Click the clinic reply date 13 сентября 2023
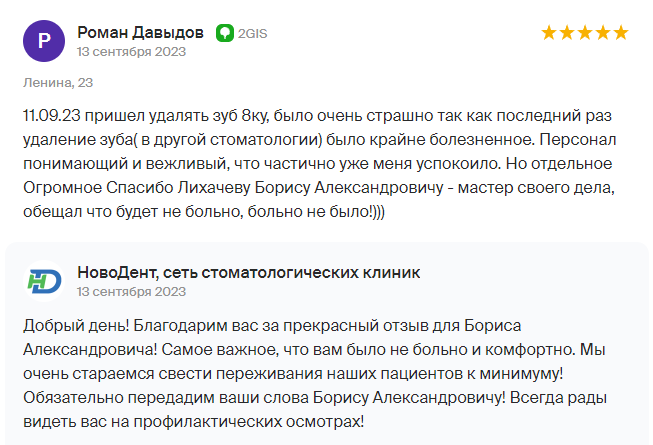 [x=131, y=292]
